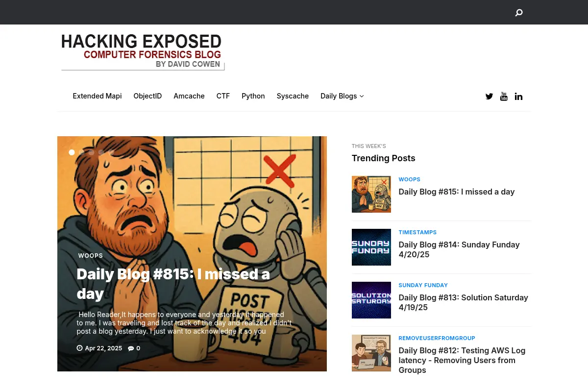Select the first slider dot

click(72, 152)
